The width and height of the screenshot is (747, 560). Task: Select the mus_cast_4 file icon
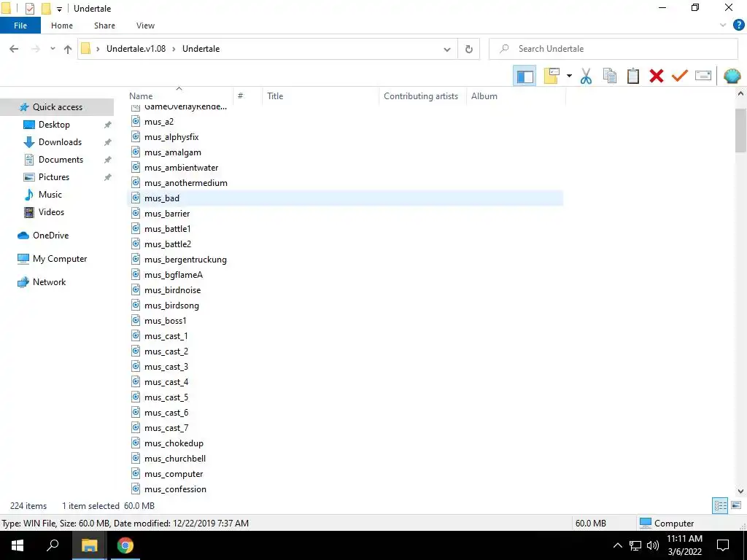tap(136, 382)
